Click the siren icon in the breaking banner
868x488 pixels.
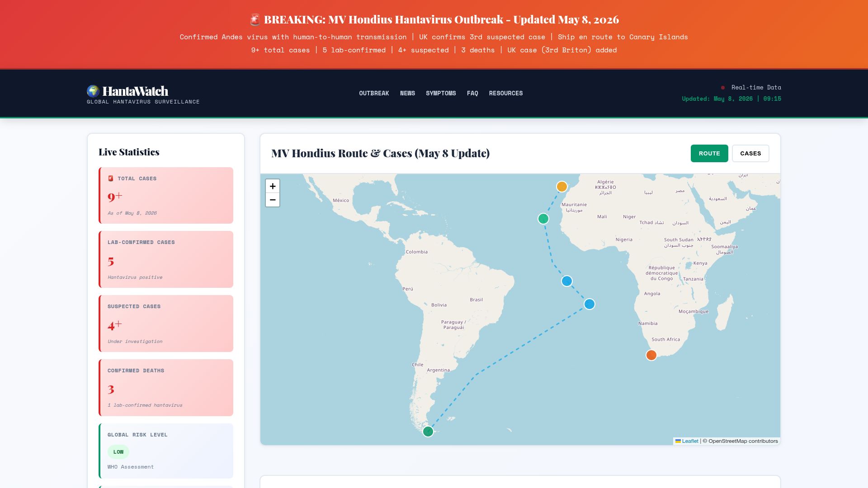click(x=255, y=19)
